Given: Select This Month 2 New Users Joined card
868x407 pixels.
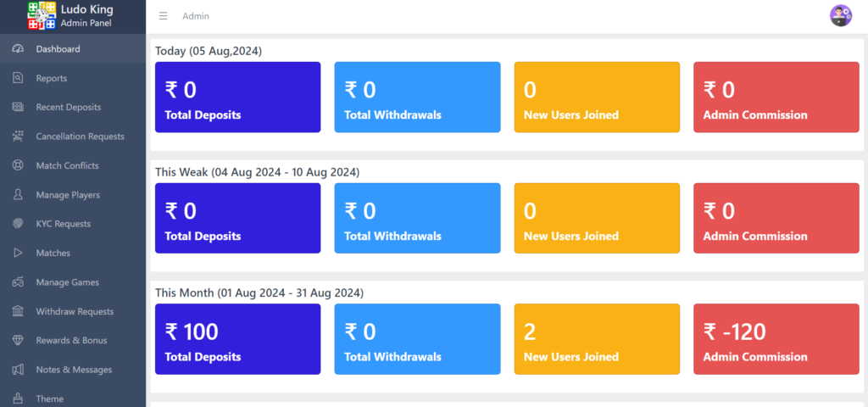Looking at the screenshot, I should 597,339.
